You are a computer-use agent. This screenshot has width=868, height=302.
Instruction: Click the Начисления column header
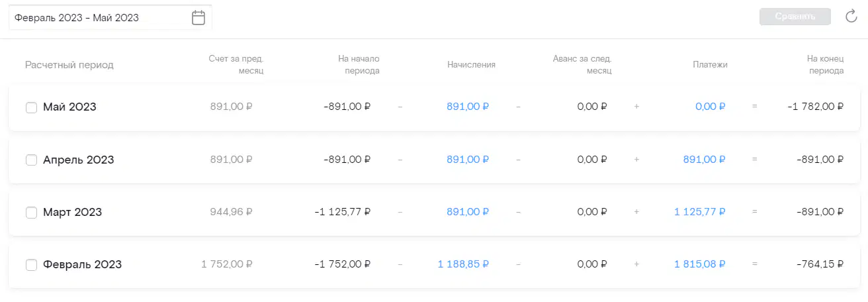click(471, 65)
